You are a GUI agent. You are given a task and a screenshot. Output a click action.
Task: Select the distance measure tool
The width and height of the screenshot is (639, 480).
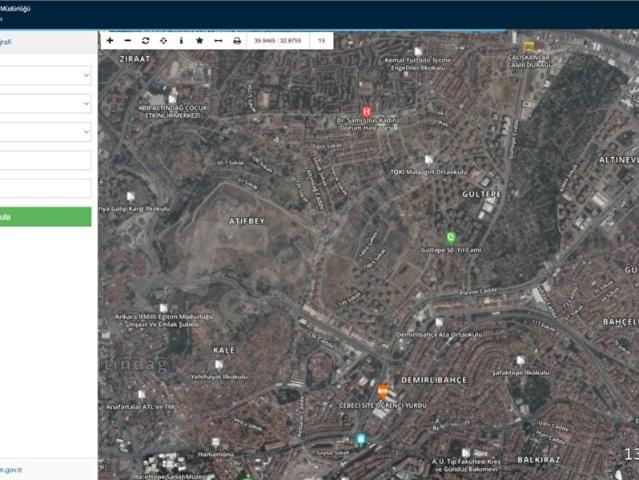click(x=218, y=41)
